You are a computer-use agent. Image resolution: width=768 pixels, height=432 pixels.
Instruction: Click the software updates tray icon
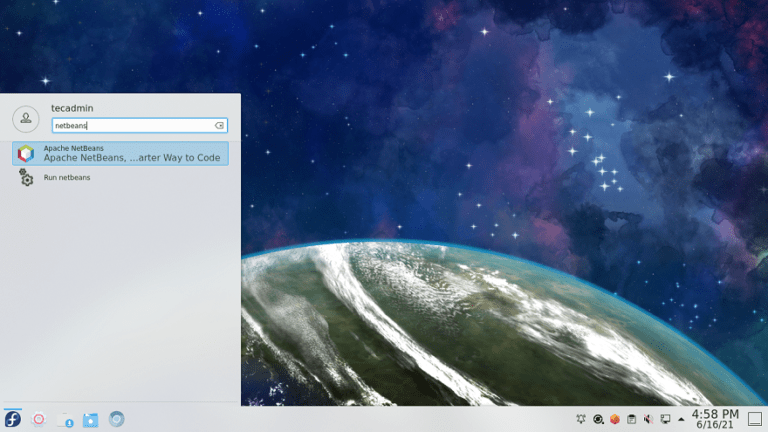tap(598, 419)
